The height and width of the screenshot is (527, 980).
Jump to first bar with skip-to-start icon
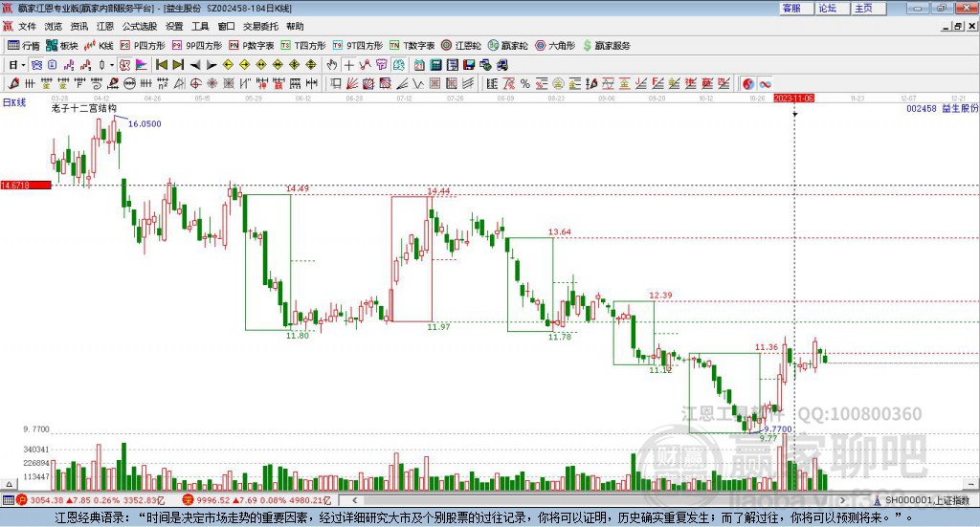tap(161, 65)
